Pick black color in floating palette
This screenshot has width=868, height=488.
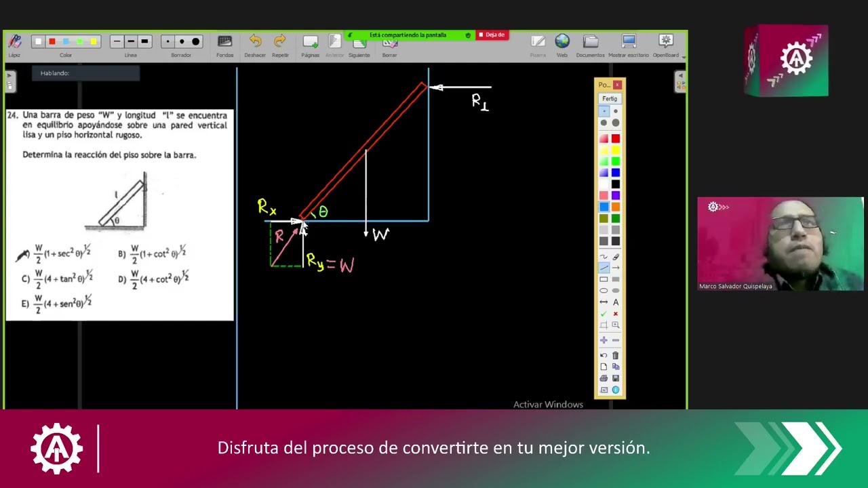[x=615, y=184]
